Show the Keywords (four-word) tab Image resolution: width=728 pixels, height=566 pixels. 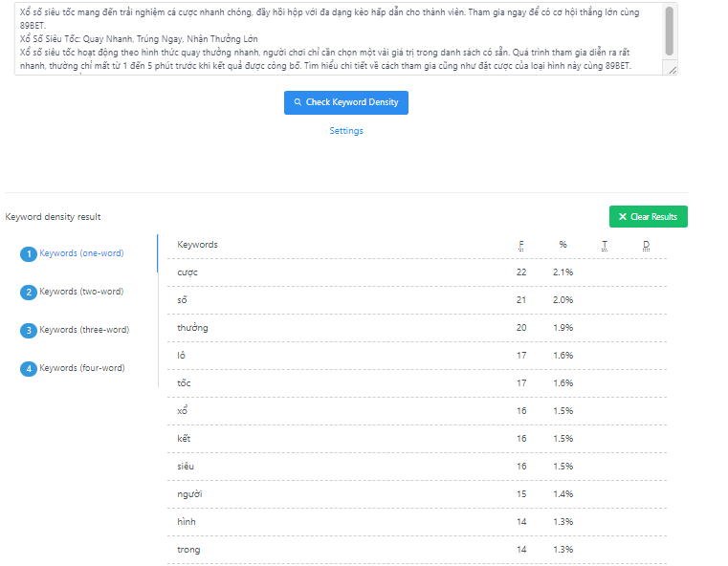coord(81,368)
